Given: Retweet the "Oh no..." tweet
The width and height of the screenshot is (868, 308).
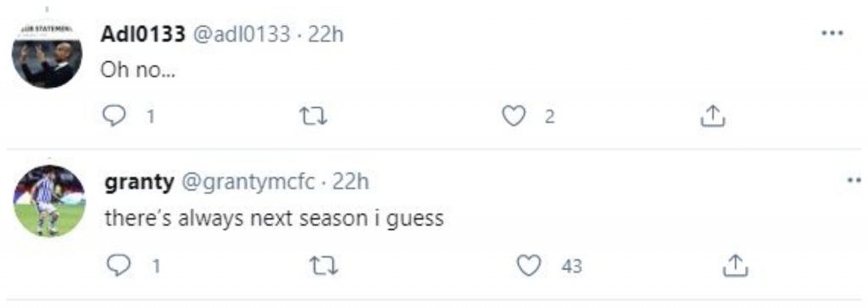Looking at the screenshot, I should tap(314, 116).
